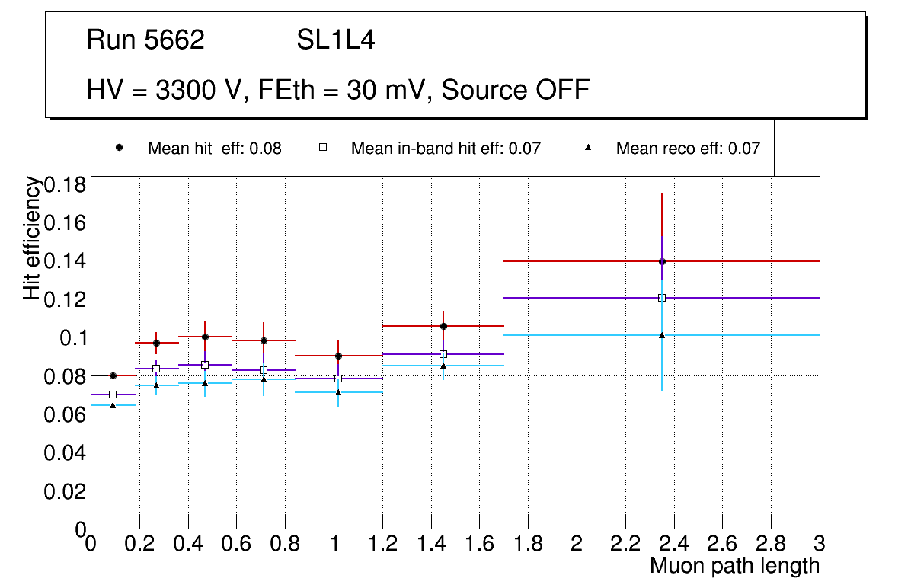Click the 'Mean in-band hit eff: 0.07' legend label
This screenshot has height=588, width=911.
point(446,149)
